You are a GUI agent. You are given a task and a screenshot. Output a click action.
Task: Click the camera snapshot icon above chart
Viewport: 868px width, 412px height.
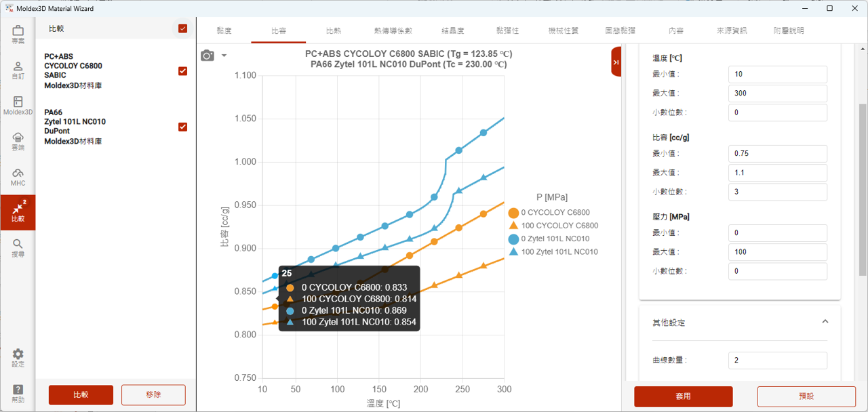208,56
